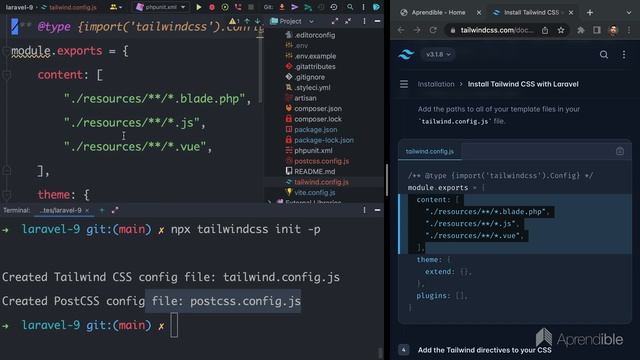Click the Git push purple arrow icon

pyautogui.click(x=295, y=7)
